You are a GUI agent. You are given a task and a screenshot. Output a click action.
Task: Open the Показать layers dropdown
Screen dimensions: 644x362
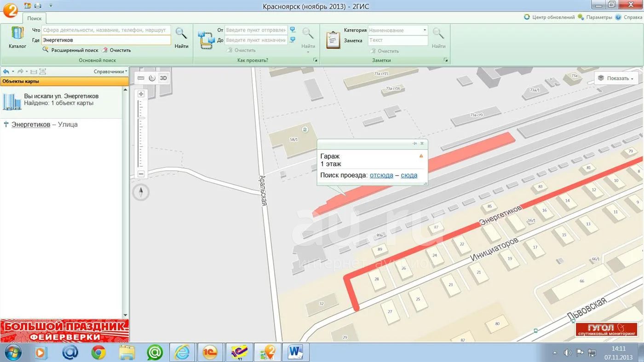click(x=616, y=78)
